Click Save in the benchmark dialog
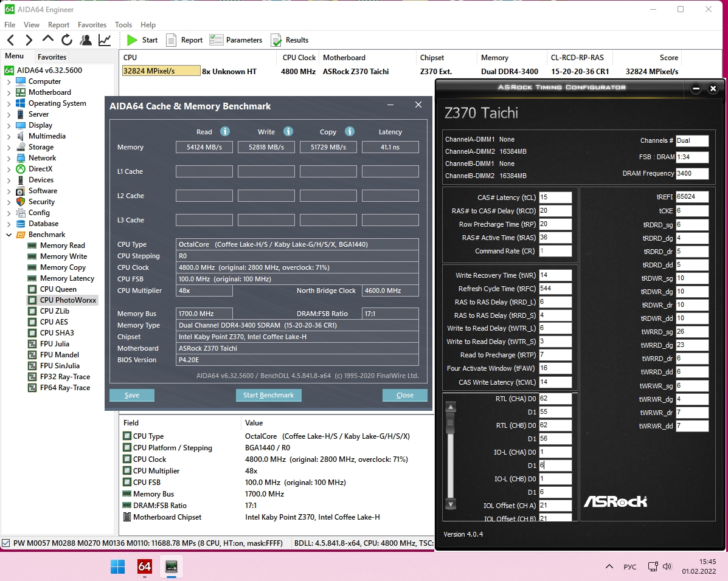728x581 pixels. point(132,395)
